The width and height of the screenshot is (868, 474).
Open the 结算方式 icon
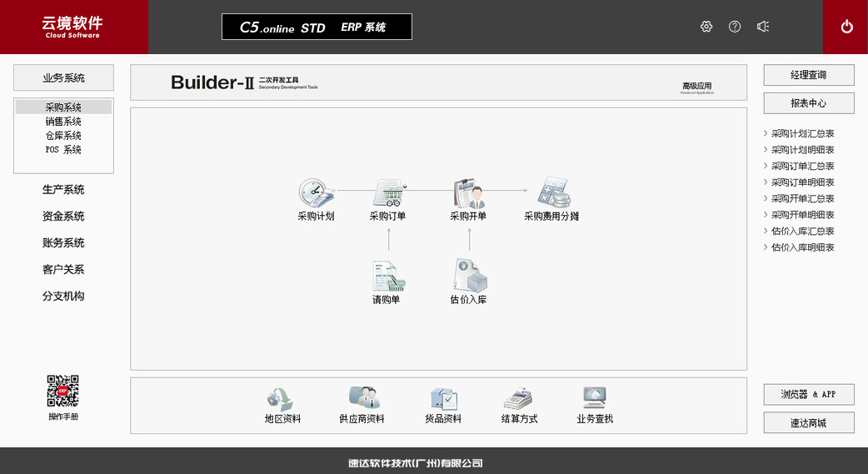(x=519, y=397)
